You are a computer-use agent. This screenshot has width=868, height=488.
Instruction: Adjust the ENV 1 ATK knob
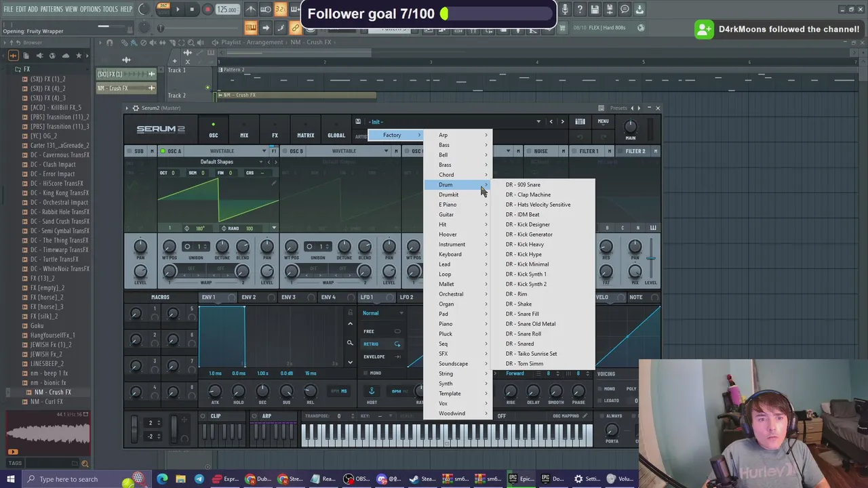point(214,391)
